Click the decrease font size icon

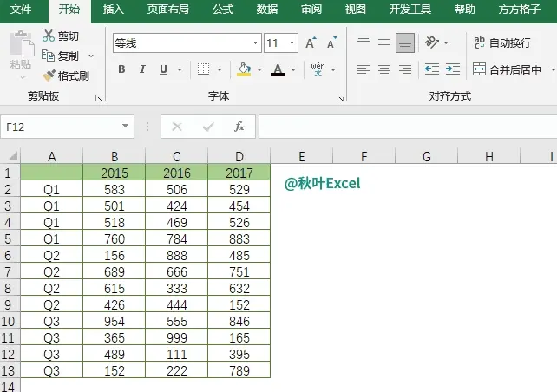[x=331, y=43]
